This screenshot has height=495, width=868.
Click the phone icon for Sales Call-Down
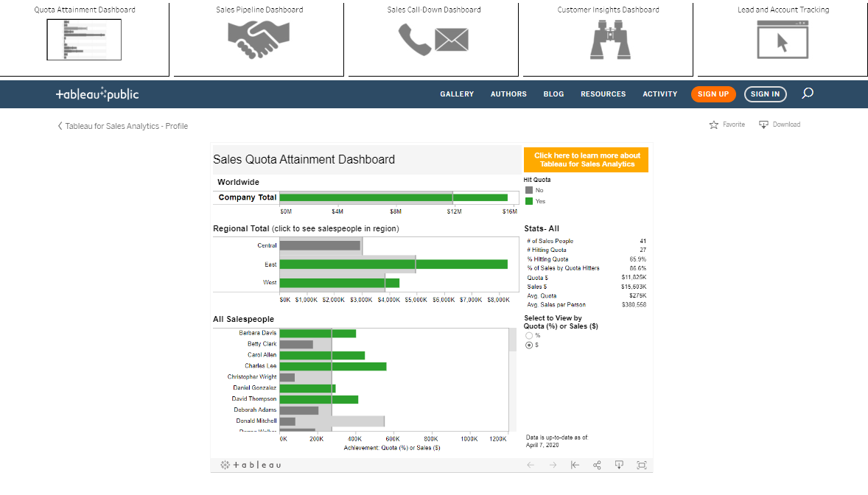point(415,40)
